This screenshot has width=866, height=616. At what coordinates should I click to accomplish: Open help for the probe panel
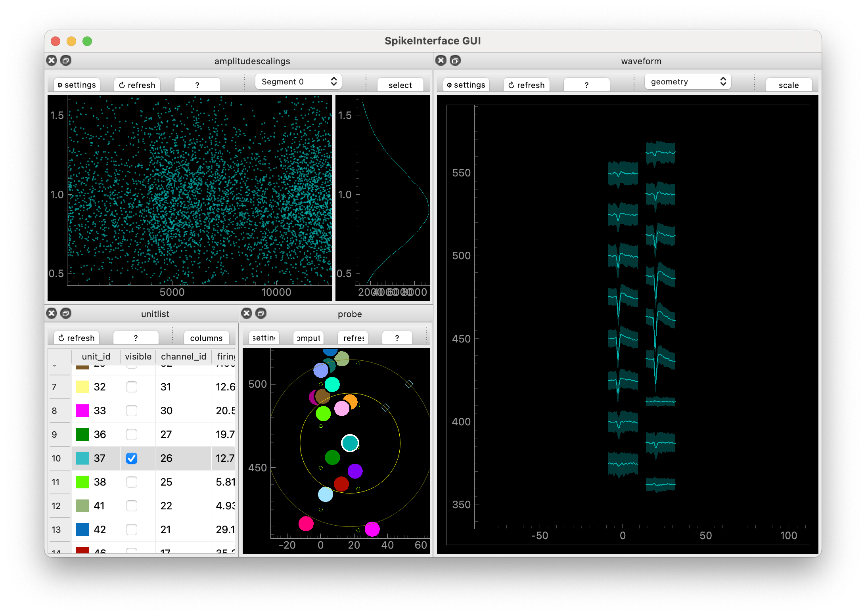click(x=397, y=338)
